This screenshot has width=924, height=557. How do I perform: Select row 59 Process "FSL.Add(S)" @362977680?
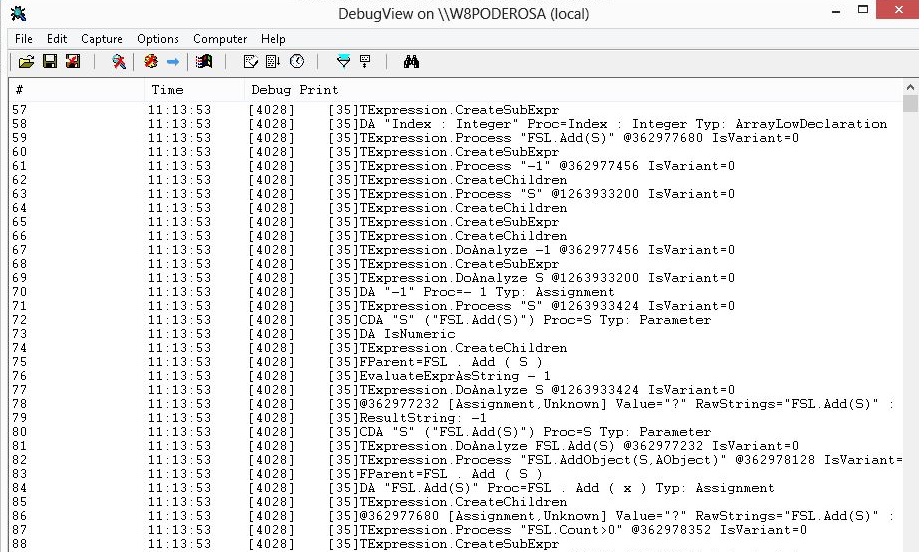(456, 138)
